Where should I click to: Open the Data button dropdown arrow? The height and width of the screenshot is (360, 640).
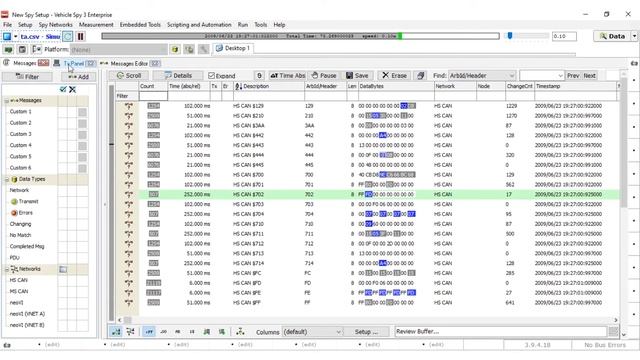click(634, 36)
